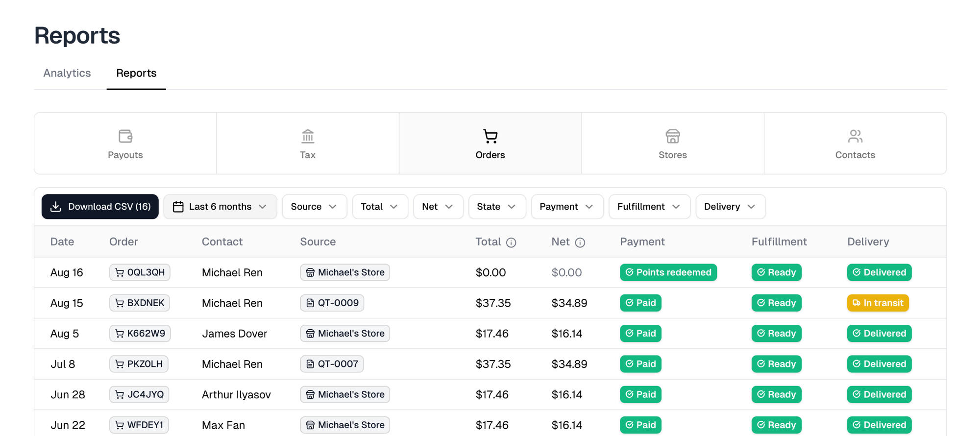The image size is (980, 436).
Task: Click Michael's Store badge in Jun 22 row
Action: pos(345,425)
